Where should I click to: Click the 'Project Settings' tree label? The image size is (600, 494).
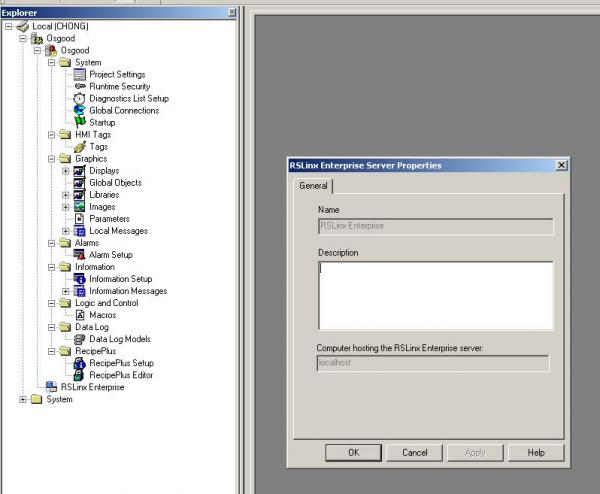coord(117,74)
